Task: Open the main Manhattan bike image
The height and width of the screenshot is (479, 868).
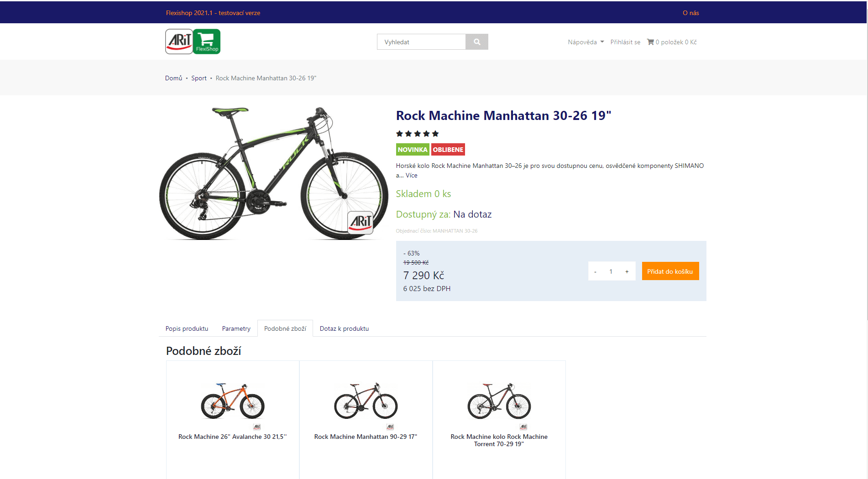Action: point(273,173)
